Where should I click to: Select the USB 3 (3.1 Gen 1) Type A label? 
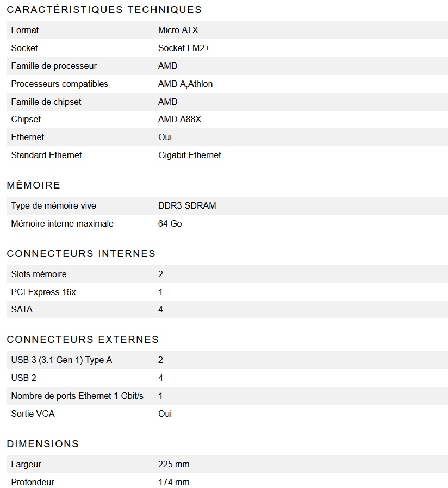coord(61,360)
